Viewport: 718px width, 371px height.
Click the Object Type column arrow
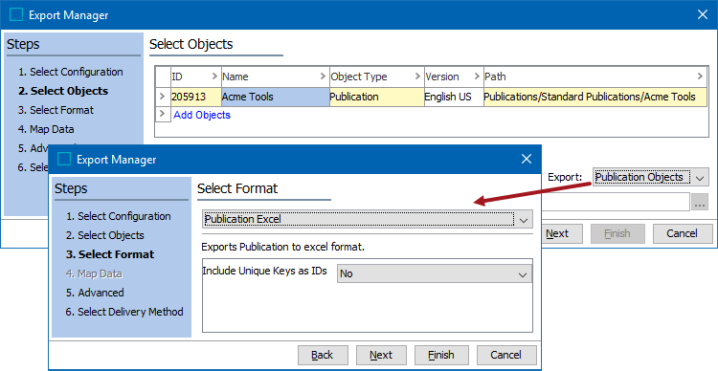pyautogui.click(x=417, y=76)
